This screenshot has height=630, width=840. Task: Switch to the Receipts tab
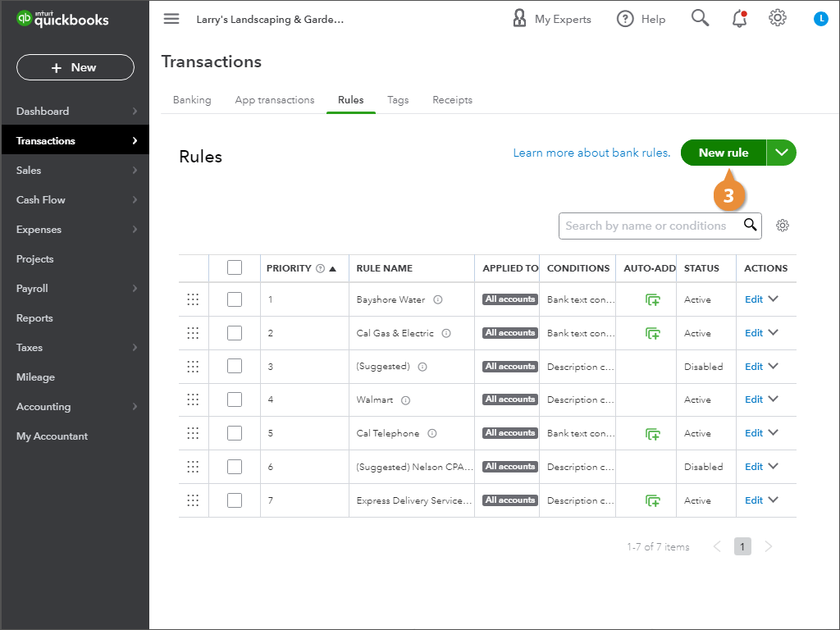pos(453,100)
